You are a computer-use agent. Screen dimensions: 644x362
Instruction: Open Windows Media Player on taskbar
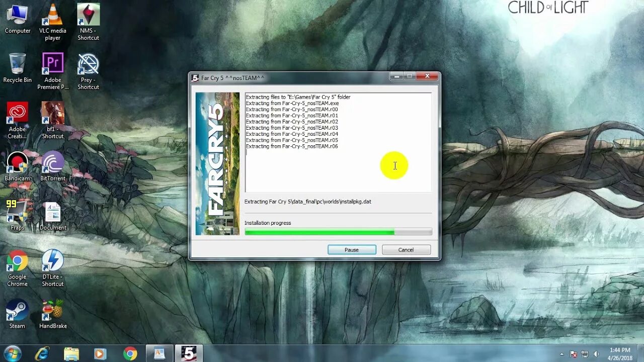pyautogui.click(x=101, y=353)
